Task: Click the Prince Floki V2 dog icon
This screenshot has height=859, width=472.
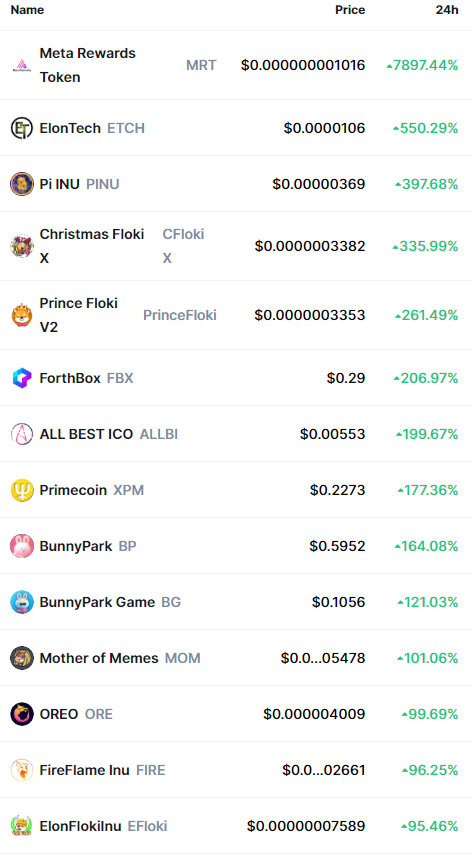Action: click(22, 315)
